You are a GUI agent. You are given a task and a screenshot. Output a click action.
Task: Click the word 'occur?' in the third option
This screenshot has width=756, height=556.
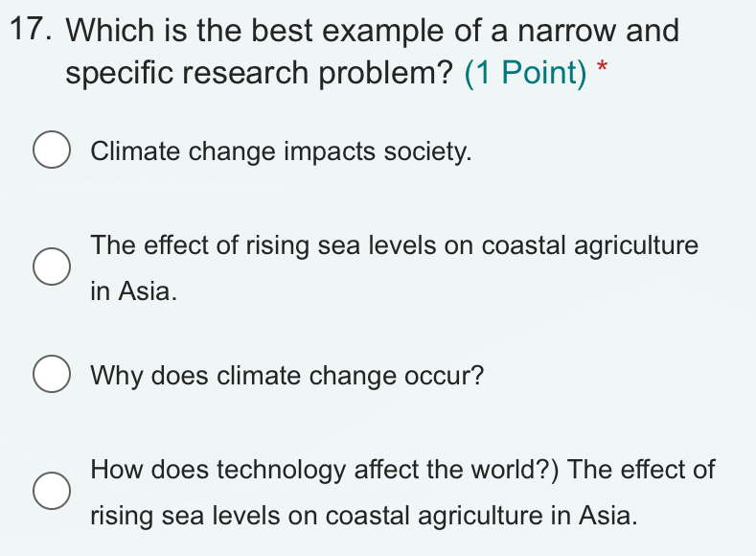pos(444,376)
